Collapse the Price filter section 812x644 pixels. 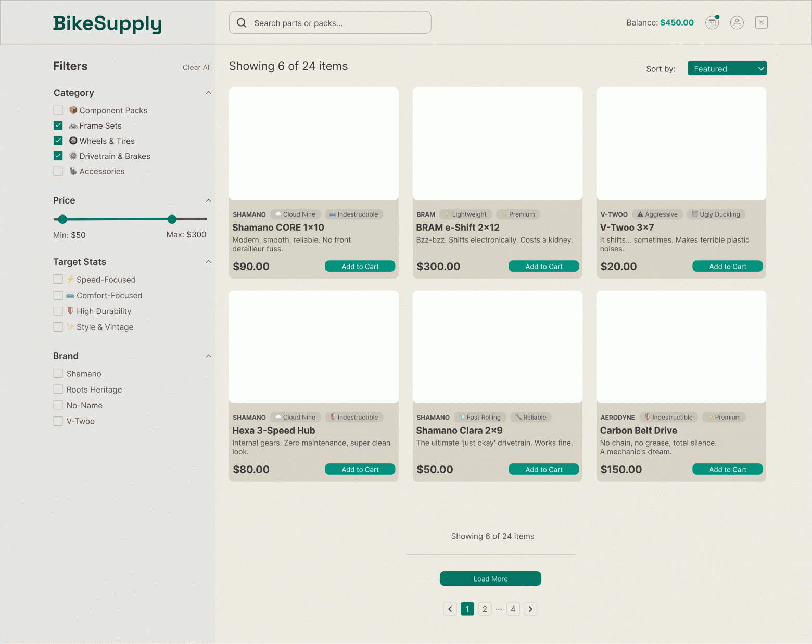click(x=209, y=200)
